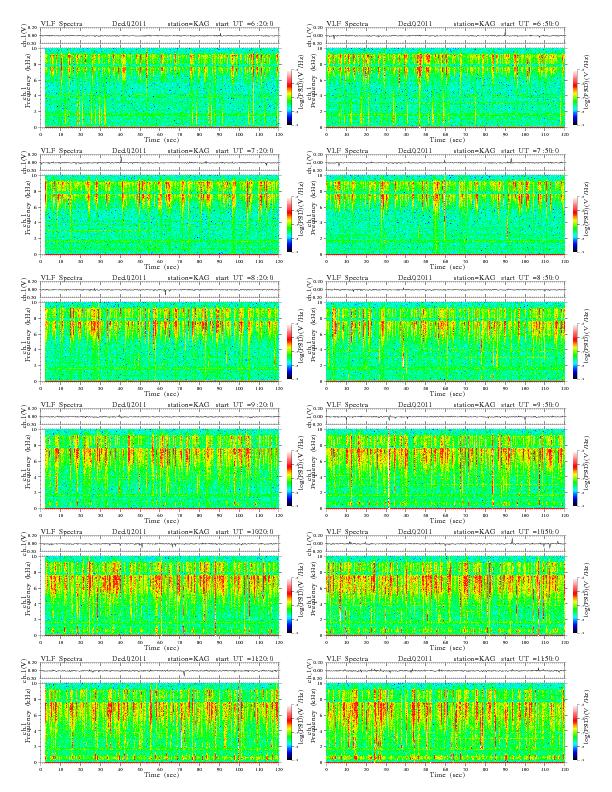Select the spectrogram starting UT 9:50:0
612x792 pixels.
pos(445,469)
